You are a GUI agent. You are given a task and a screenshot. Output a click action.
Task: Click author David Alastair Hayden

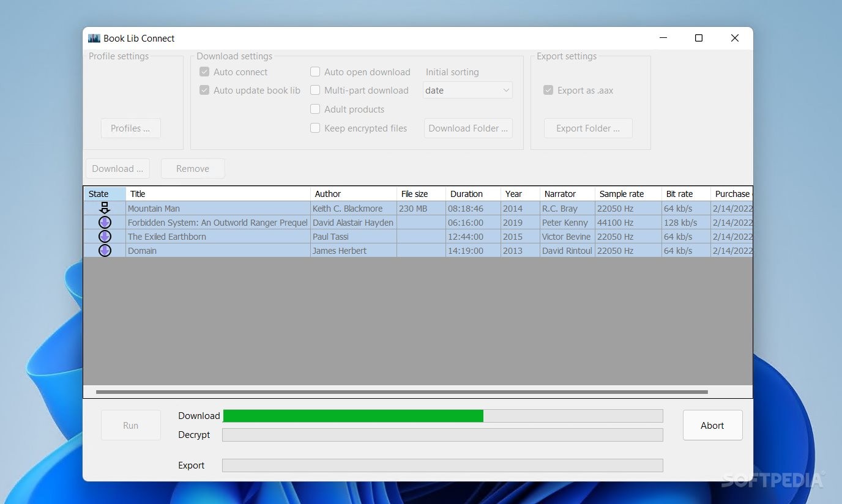pyautogui.click(x=353, y=222)
